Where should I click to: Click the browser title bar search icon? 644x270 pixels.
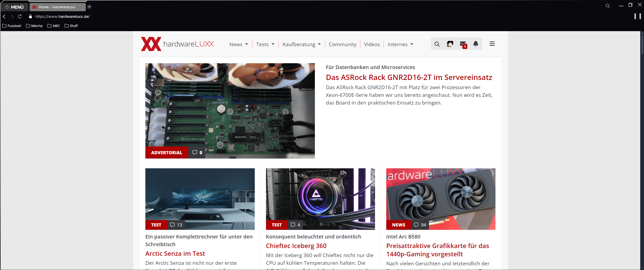click(x=608, y=6)
